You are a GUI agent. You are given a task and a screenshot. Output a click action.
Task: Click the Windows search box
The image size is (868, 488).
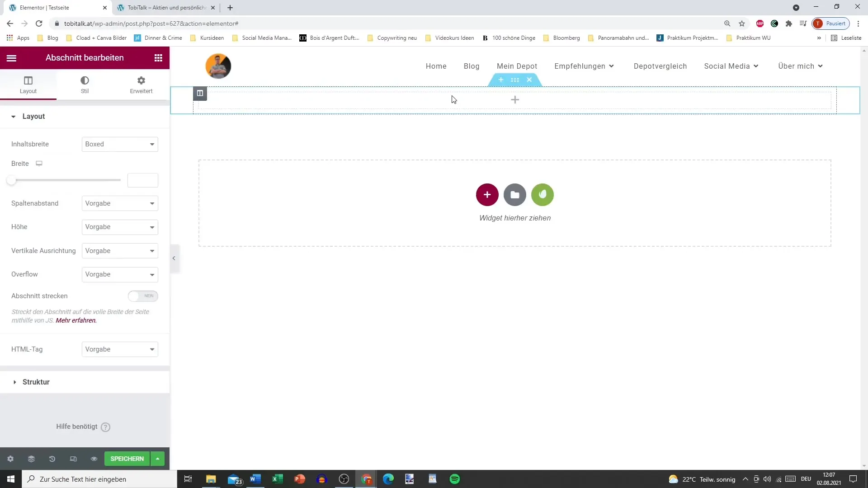coord(99,479)
